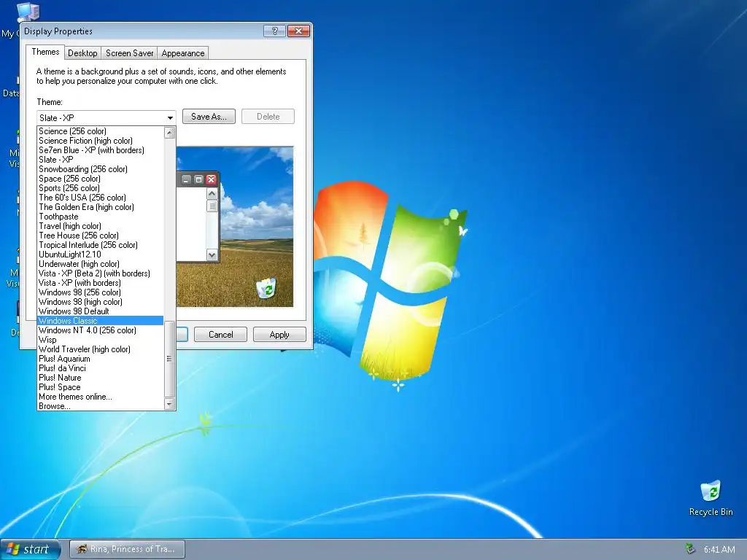Select Windows 98 Default theme
Image resolution: width=747 pixels, height=560 pixels.
tap(101, 311)
